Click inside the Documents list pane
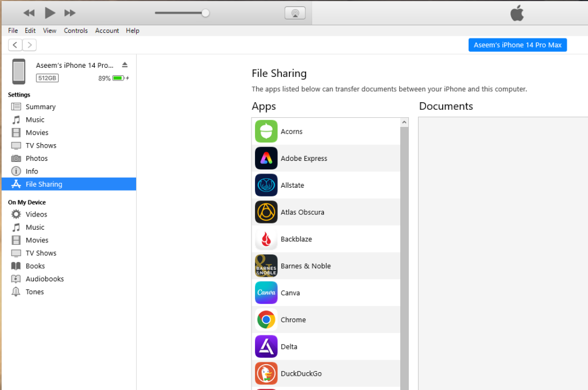Screen dimensions: 588x390 pos(503,253)
